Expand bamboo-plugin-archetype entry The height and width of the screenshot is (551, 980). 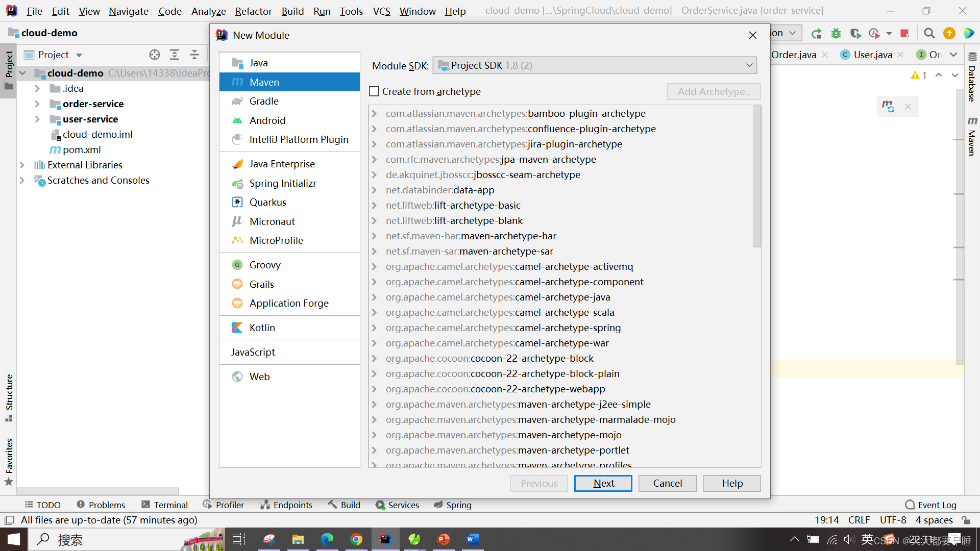pyautogui.click(x=374, y=113)
